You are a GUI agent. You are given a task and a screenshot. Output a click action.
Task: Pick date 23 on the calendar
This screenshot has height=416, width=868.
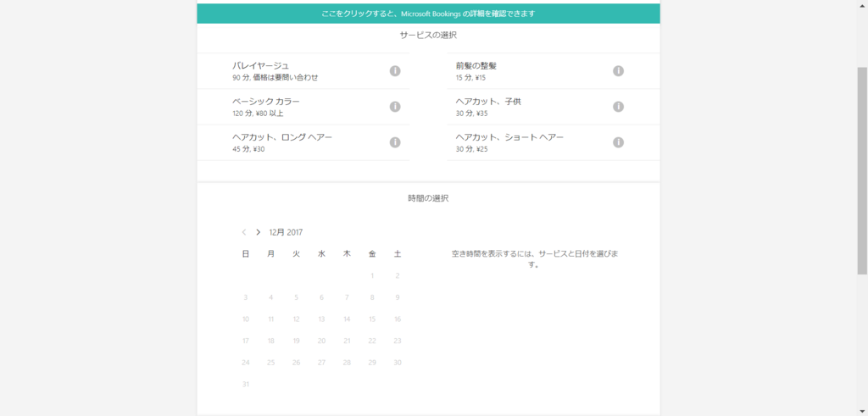(398, 341)
